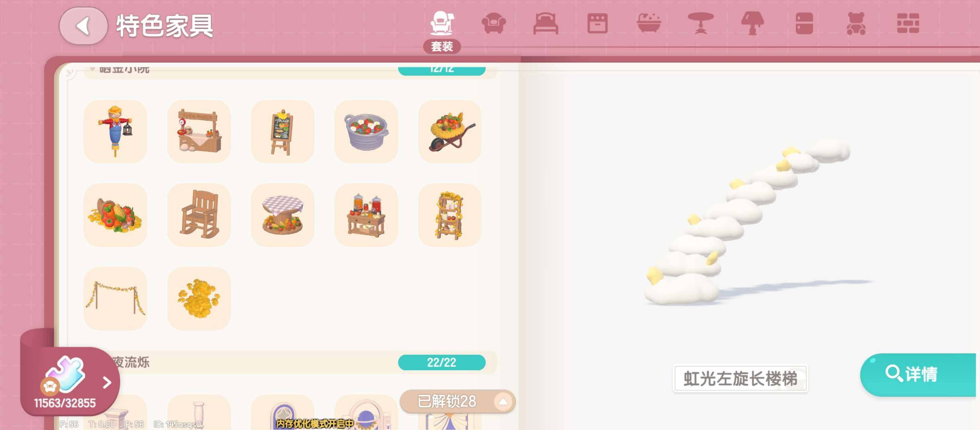Open the oven appliance category
Screen dimensions: 980x430
[597, 23]
